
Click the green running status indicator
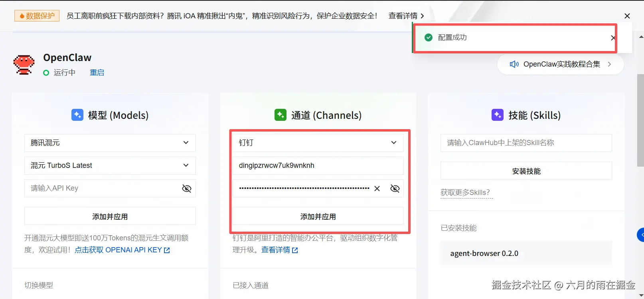(46, 73)
